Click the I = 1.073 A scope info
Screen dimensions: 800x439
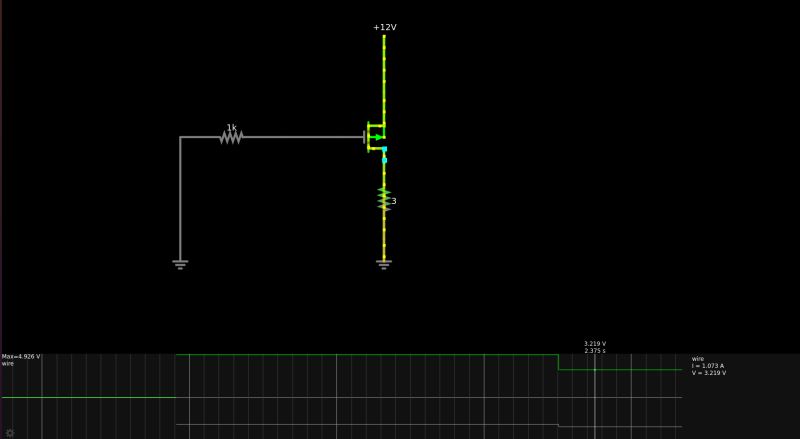(x=708, y=366)
